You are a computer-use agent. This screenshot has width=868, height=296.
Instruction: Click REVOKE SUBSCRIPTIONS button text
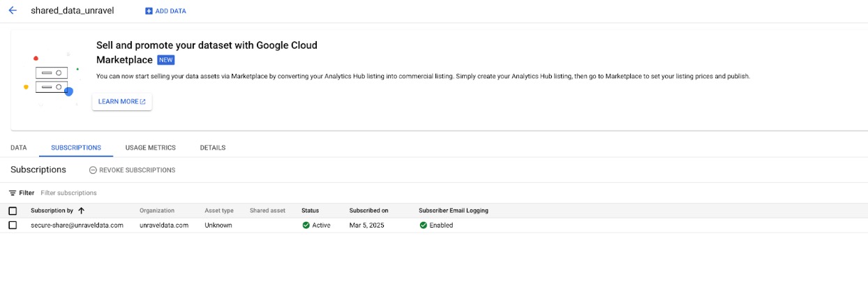137,170
